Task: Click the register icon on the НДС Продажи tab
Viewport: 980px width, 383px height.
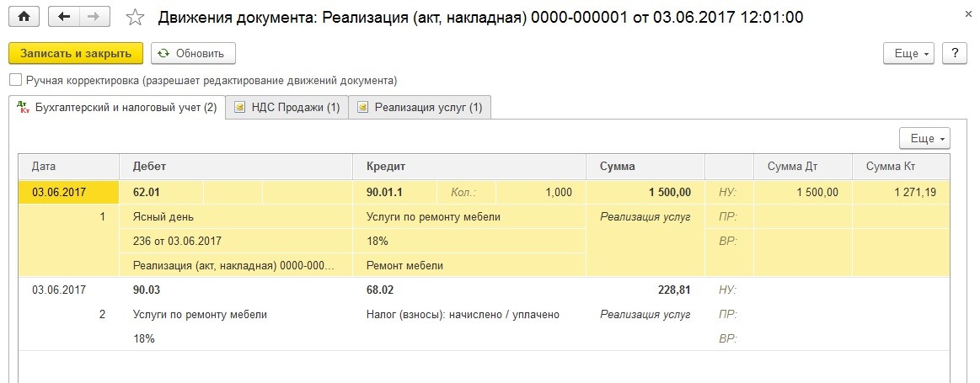Action: (239, 108)
